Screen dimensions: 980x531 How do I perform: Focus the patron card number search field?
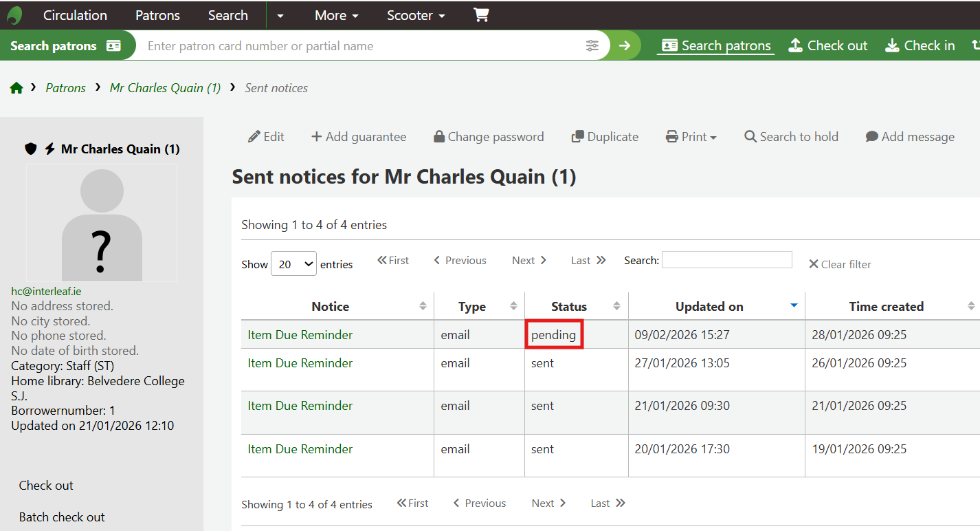pos(361,46)
